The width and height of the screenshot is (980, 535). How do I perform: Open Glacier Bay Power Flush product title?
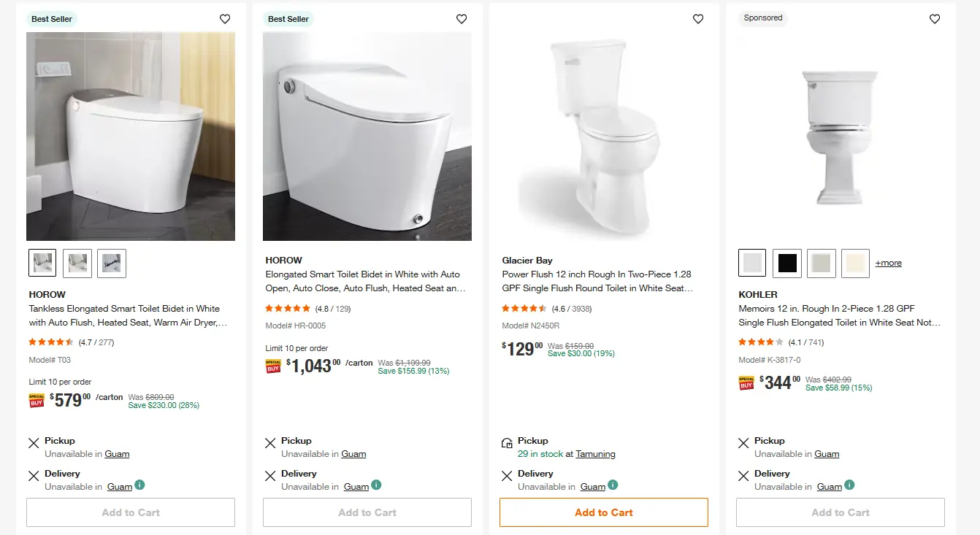[597, 281]
